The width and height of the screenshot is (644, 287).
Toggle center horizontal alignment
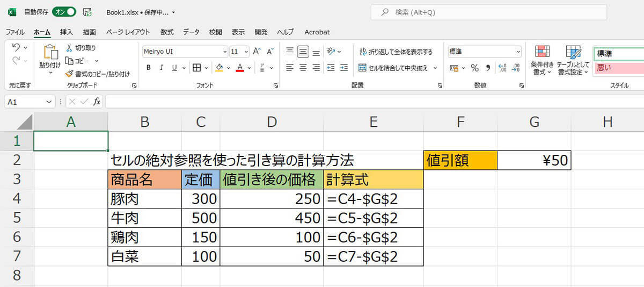[x=303, y=68]
